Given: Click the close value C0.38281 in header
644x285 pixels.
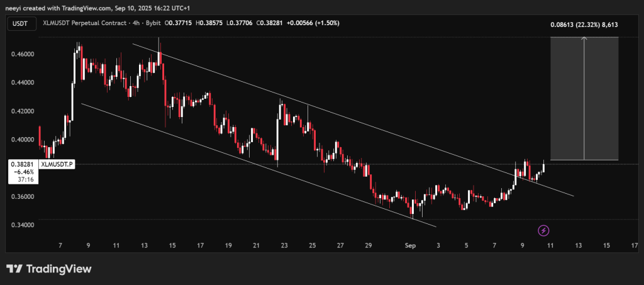Looking at the screenshot, I should 269,23.
